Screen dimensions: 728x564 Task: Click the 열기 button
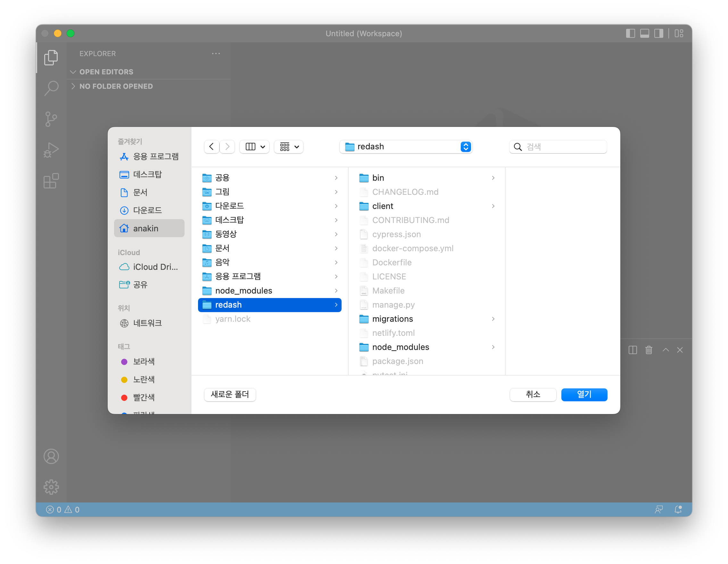584,394
